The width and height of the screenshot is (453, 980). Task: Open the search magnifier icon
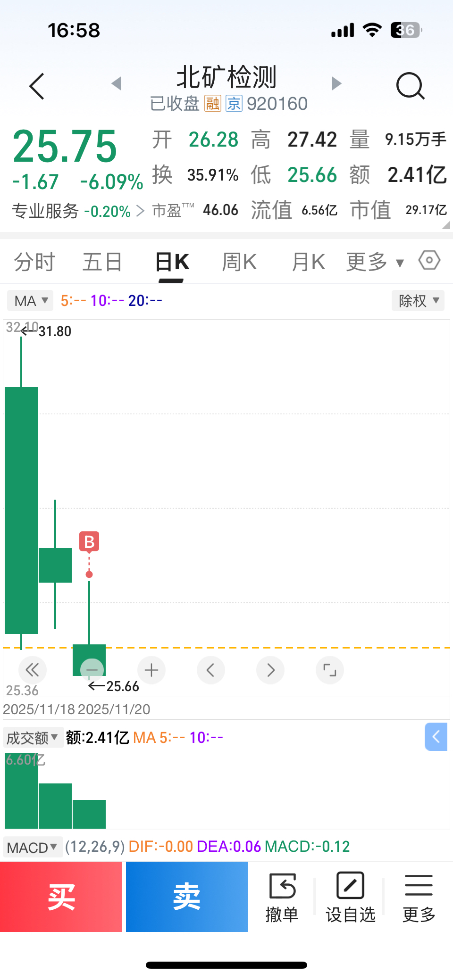tap(411, 86)
